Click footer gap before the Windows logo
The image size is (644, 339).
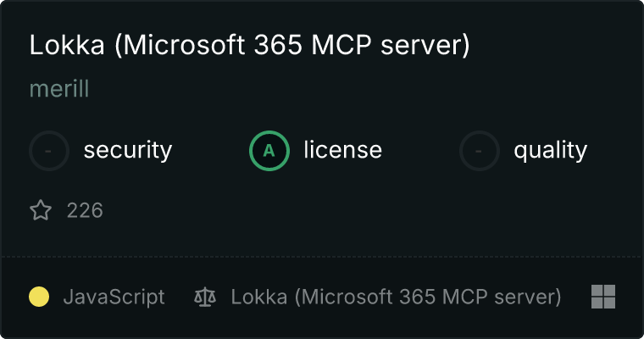576,297
